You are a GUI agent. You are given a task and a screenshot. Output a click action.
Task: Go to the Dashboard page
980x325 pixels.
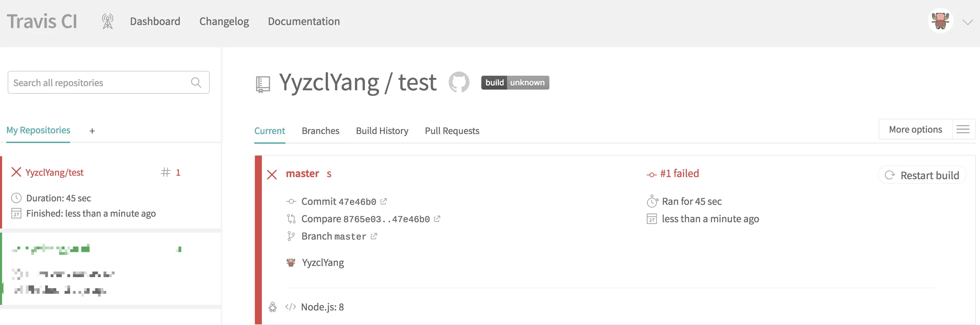pos(155,21)
